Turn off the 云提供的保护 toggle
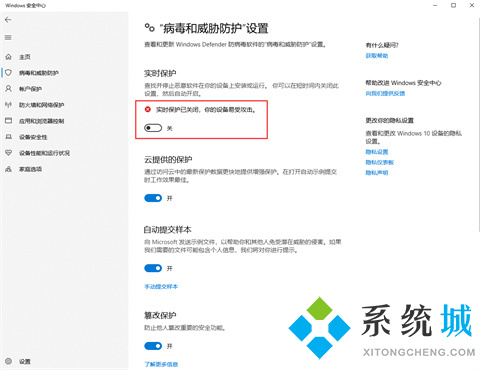This screenshot has height=370, width=480. click(153, 198)
